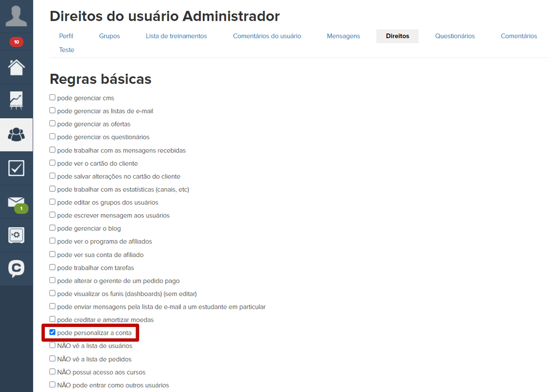This screenshot has height=392, width=549.
Task: Check 'pode ver sua conta de afiliado'
Action: coord(53,254)
